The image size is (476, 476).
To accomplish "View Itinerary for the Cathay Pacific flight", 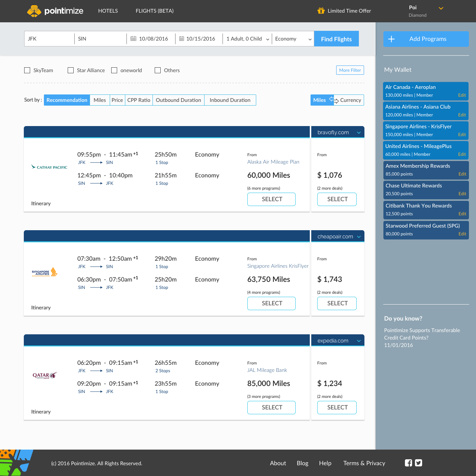I will (x=41, y=203).
